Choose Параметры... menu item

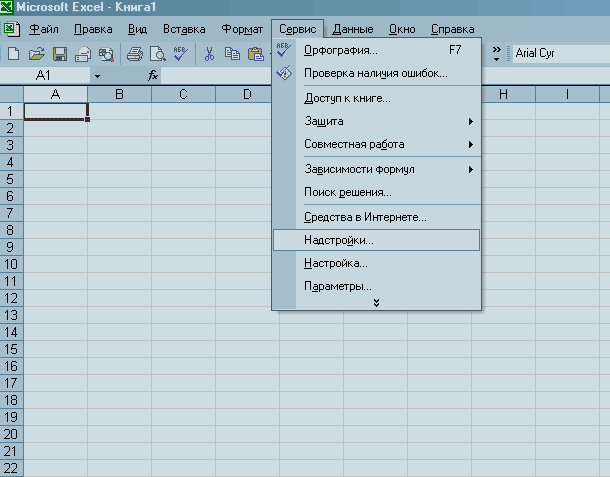point(377,286)
